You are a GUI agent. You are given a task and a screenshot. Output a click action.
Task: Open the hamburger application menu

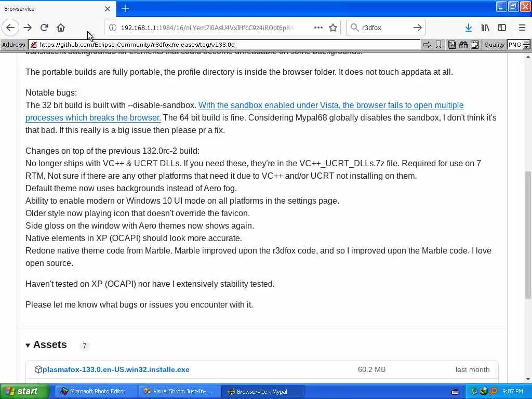pos(522,28)
